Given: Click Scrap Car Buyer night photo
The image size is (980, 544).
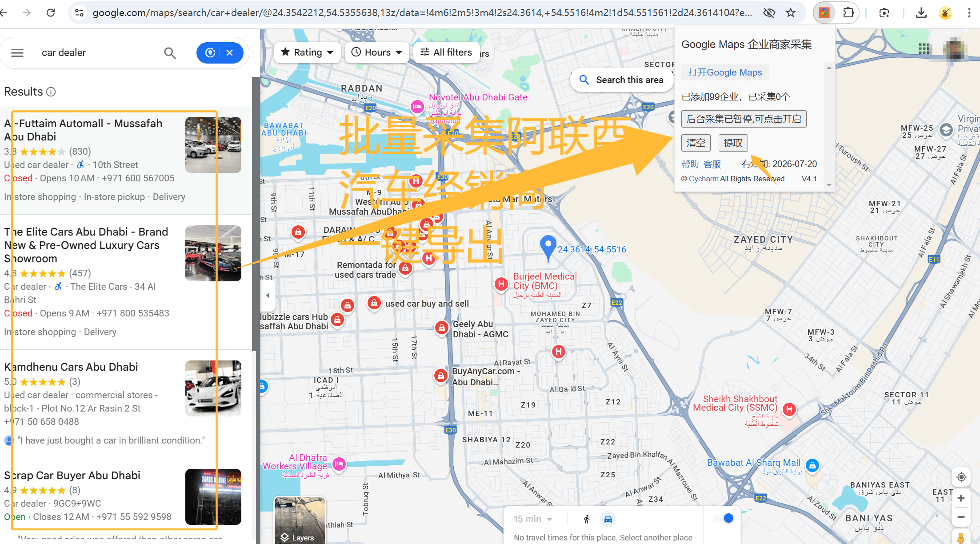Looking at the screenshot, I should click(x=213, y=497).
